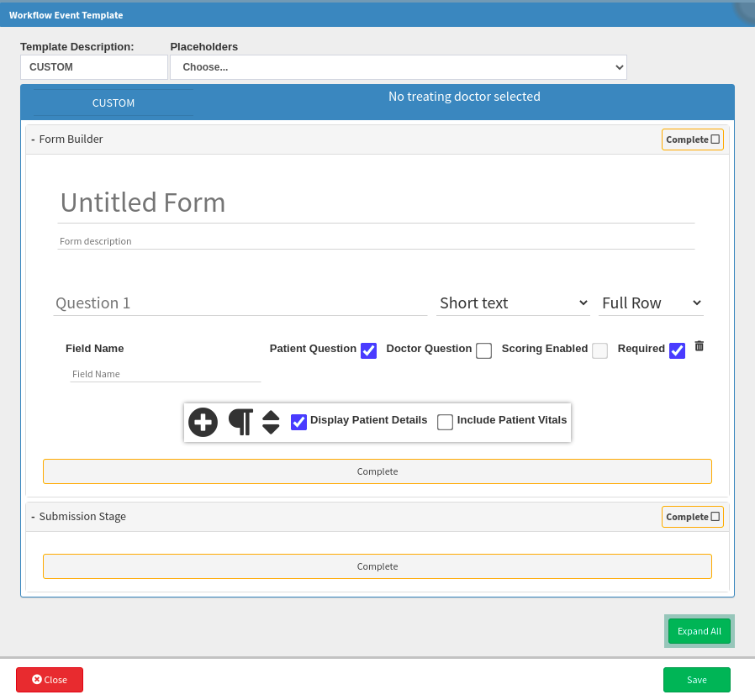The height and width of the screenshot is (700, 755).
Task: Click the reorder up-down arrows icon
Action: tap(271, 422)
